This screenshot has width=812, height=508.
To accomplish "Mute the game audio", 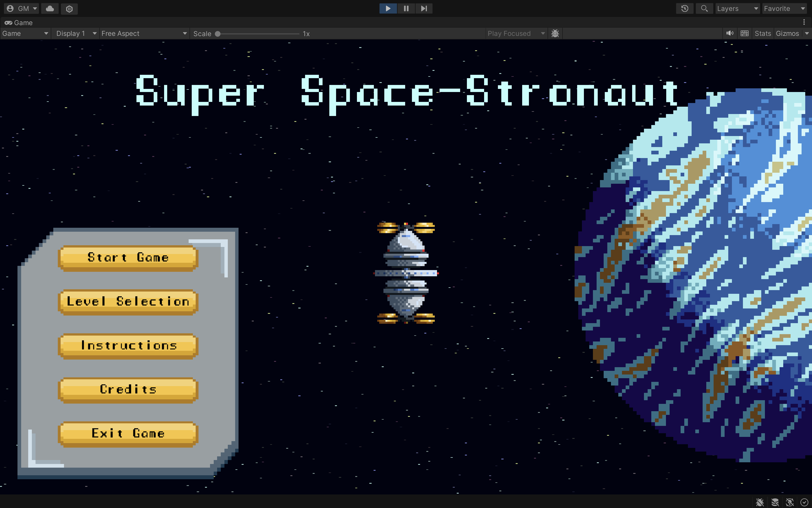I will coord(730,33).
